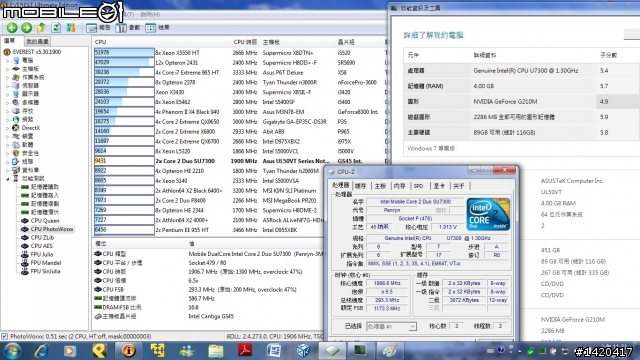Open Windows Explorer folder on taskbar

[216, 351]
